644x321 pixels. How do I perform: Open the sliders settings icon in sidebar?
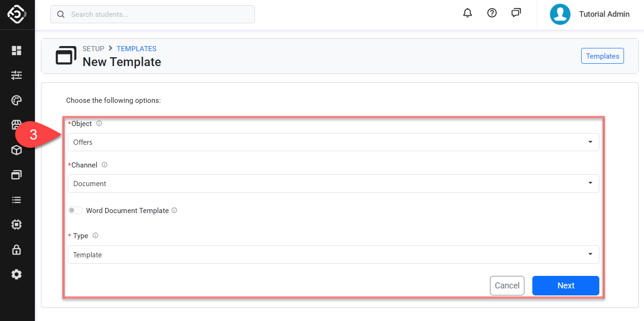(x=17, y=75)
